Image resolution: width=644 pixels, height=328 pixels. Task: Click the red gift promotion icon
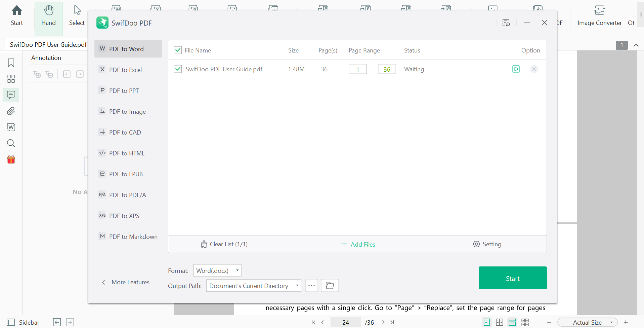pyautogui.click(x=11, y=159)
